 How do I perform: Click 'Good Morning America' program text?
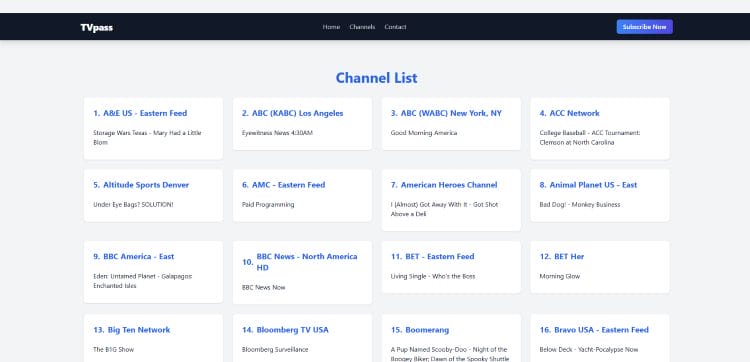pos(424,133)
